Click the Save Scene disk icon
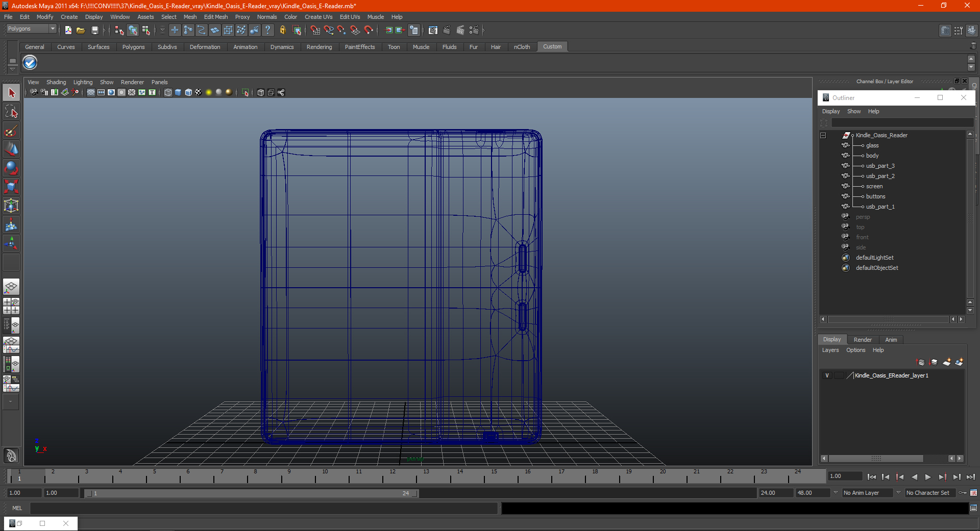This screenshot has height=531, width=980. coord(94,30)
